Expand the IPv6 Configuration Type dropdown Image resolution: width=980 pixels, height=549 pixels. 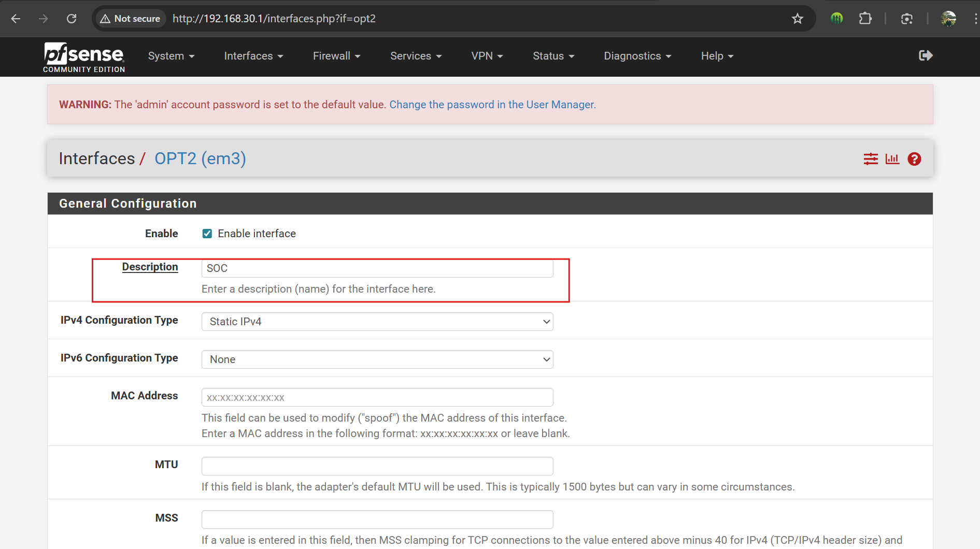coord(377,359)
